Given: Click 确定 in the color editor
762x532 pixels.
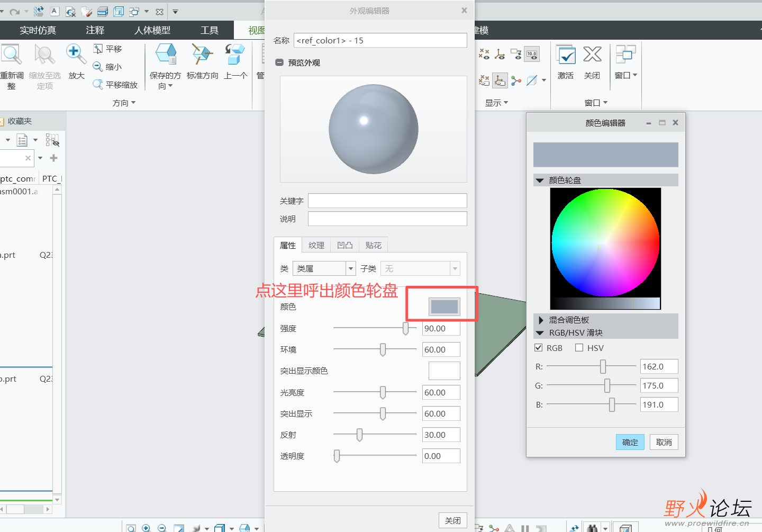Looking at the screenshot, I should click(630, 442).
